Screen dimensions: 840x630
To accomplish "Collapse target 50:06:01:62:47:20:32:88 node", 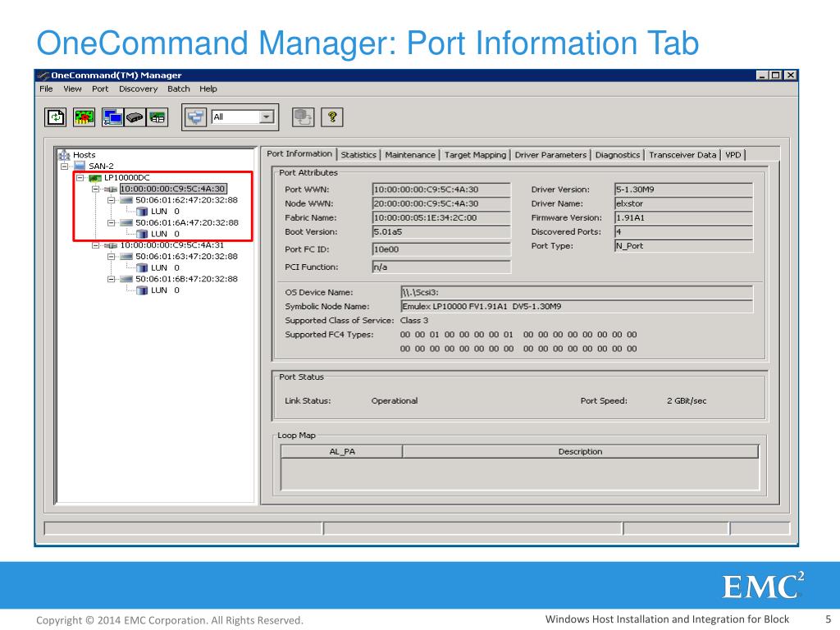I will [x=111, y=200].
